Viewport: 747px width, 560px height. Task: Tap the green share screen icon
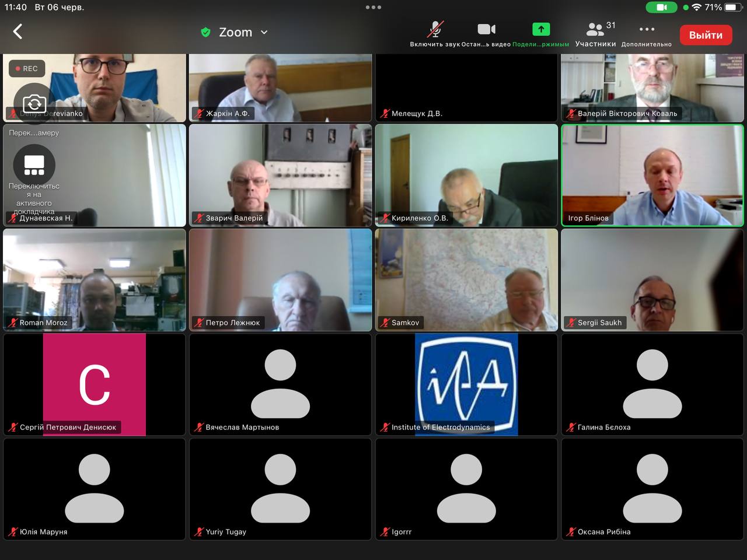541,29
